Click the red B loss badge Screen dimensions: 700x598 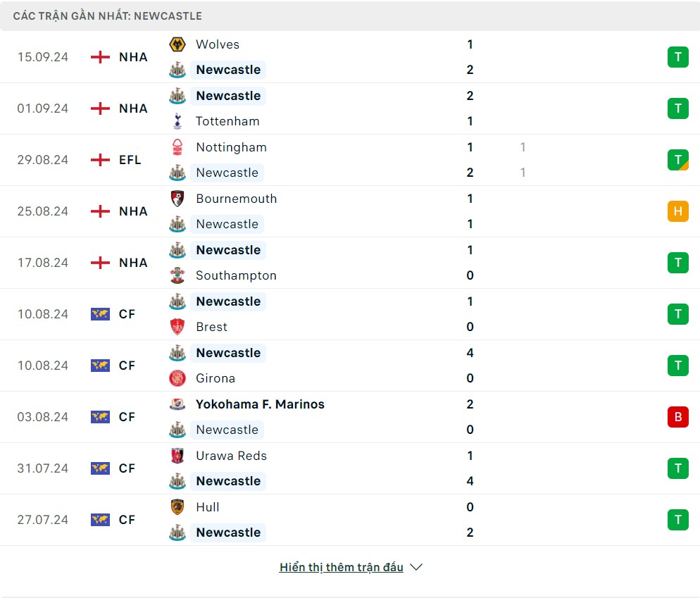point(677,417)
